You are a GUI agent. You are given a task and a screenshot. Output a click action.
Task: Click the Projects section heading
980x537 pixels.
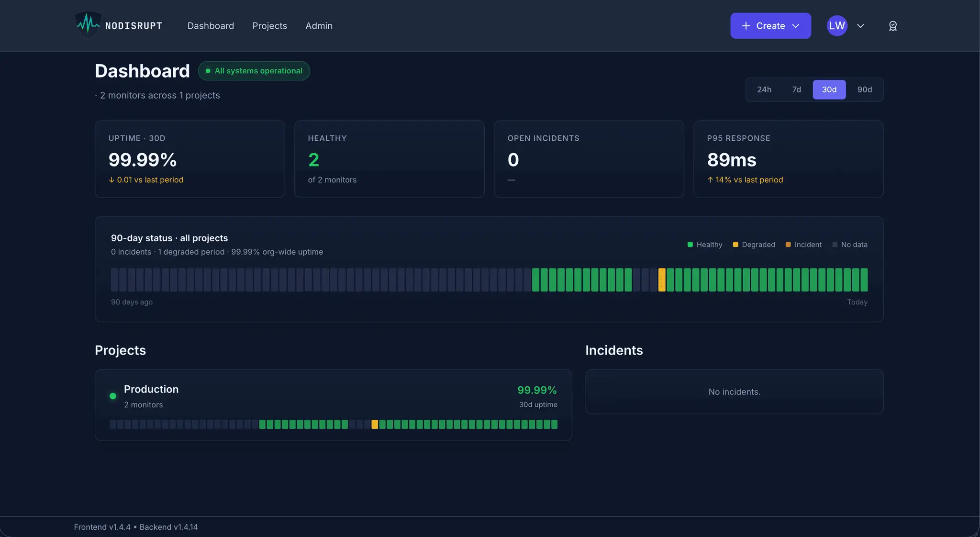tap(120, 350)
